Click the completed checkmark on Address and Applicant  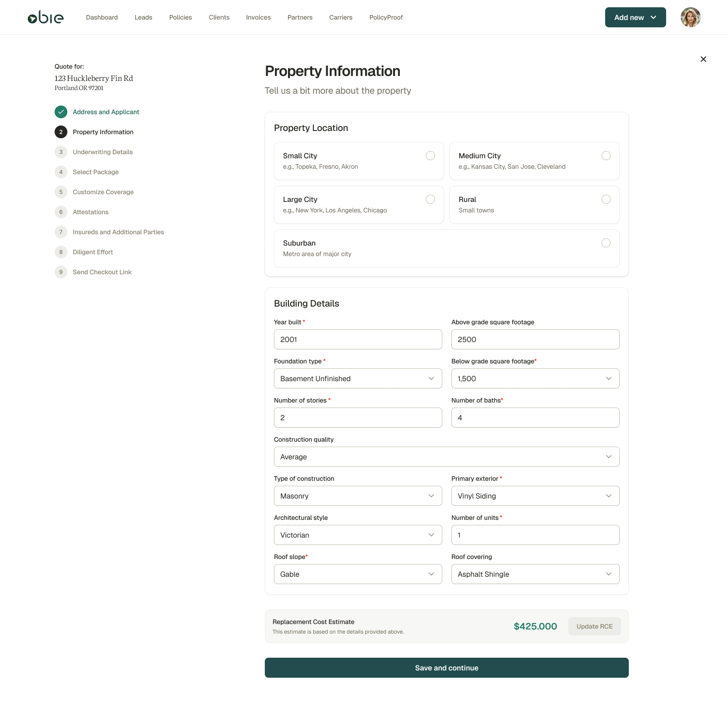[61, 111]
